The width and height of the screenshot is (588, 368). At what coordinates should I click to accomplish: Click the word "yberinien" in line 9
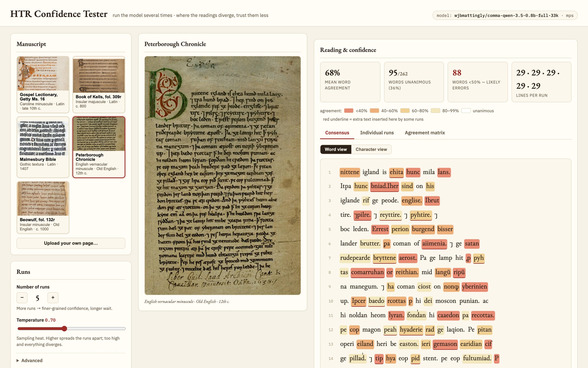(475, 287)
